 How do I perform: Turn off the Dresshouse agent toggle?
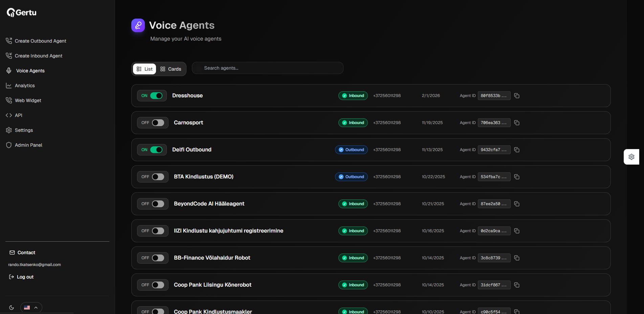(x=156, y=96)
